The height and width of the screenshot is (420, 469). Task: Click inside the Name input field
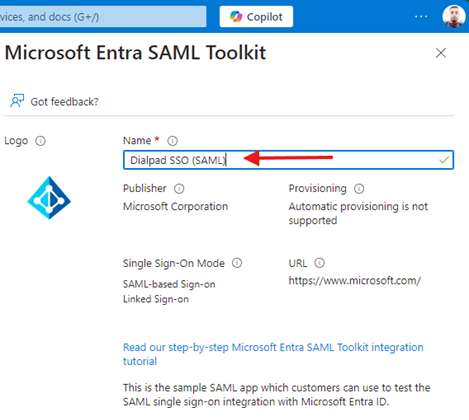(x=288, y=160)
